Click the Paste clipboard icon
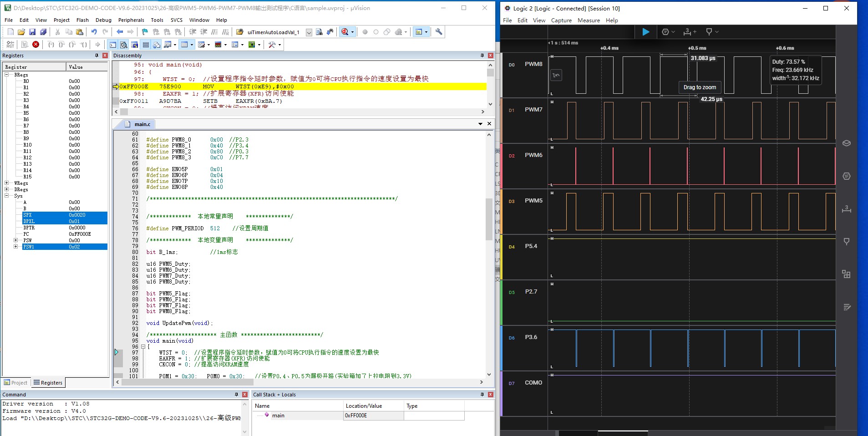 80,32
